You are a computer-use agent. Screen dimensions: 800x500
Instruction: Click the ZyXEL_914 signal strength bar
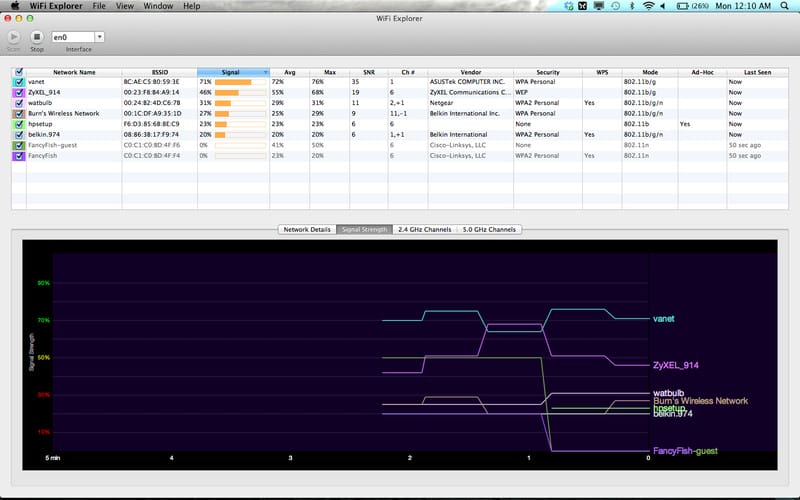[240, 93]
